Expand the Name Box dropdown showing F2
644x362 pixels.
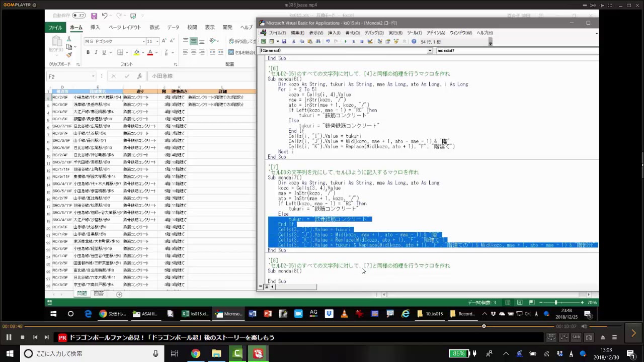pyautogui.click(x=93, y=76)
